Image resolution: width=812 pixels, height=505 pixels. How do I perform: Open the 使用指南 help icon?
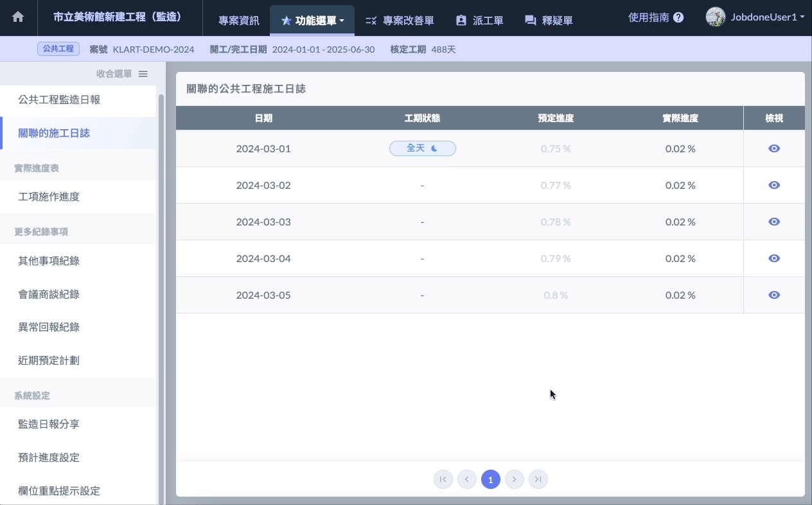[678, 18]
